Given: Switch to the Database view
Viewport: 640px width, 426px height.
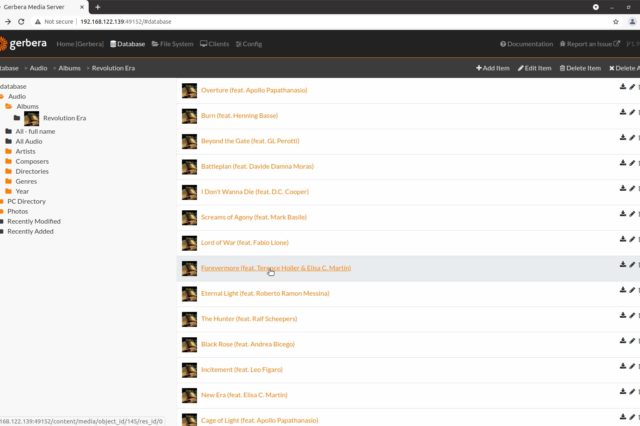Looking at the screenshot, I should (x=127, y=44).
